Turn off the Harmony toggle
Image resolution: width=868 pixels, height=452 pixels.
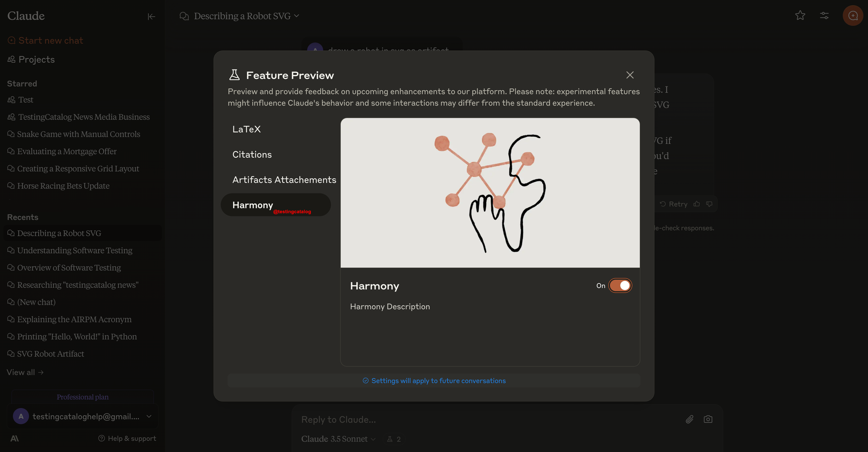[x=620, y=286]
